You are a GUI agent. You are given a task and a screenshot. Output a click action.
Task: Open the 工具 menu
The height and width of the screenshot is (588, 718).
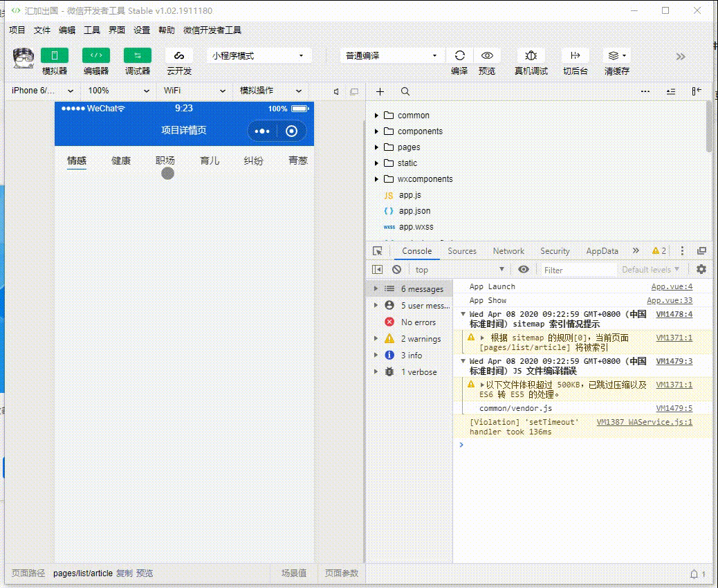pyautogui.click(x=92, y=30)
